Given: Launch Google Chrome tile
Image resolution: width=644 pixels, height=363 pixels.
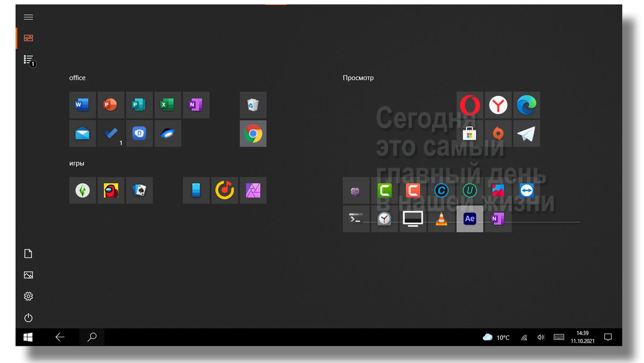Looking at the screenshot, I should pyautogui.click(x=253, y=133).
